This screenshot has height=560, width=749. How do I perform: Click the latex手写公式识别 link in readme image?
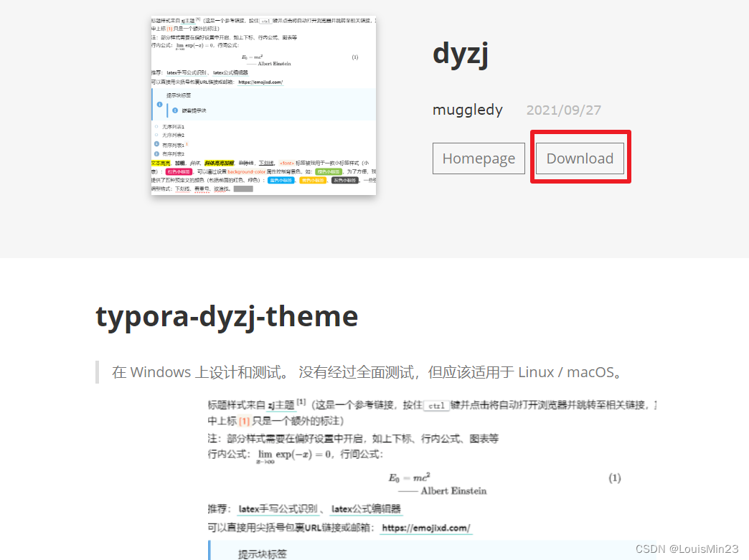click(278, 509)
